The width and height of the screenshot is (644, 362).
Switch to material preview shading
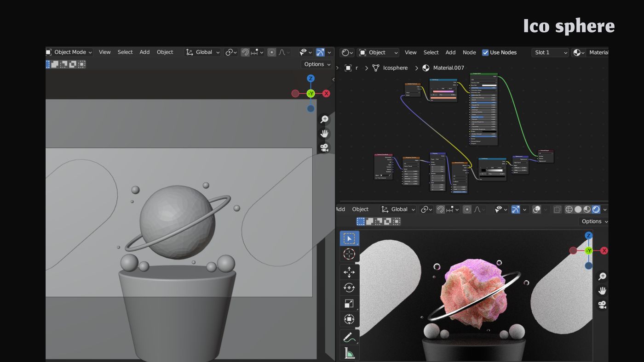pos(587,209)
